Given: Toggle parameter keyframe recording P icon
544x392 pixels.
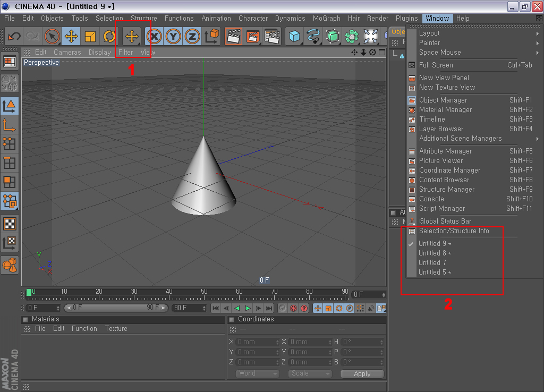Looking at the screenshot, I should coord(350,308).
